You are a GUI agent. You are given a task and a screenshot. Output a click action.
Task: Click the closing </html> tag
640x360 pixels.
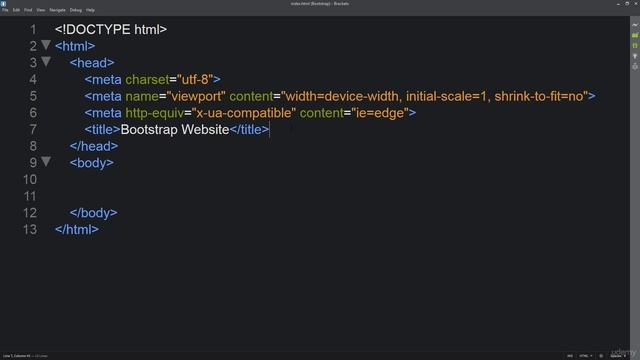click(77, 229)
